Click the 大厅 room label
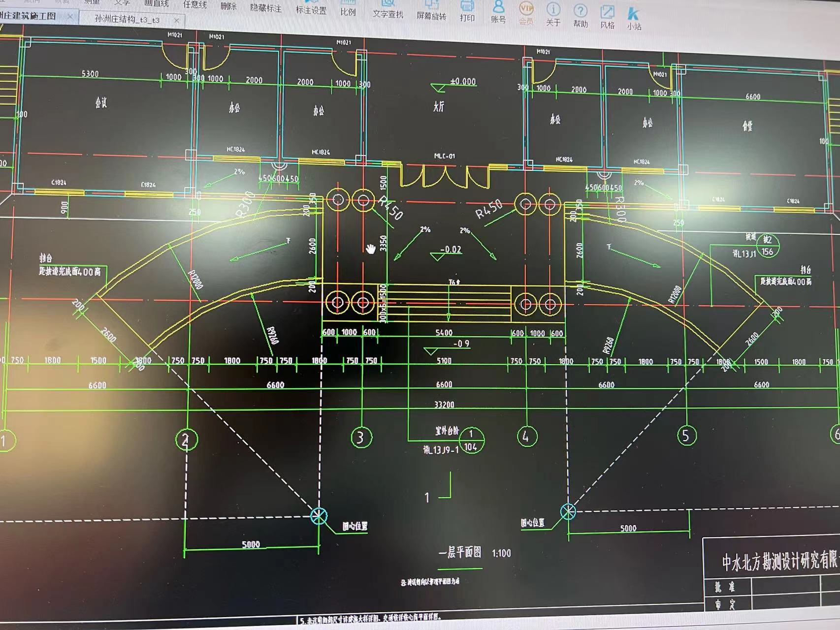 [439, 106]
